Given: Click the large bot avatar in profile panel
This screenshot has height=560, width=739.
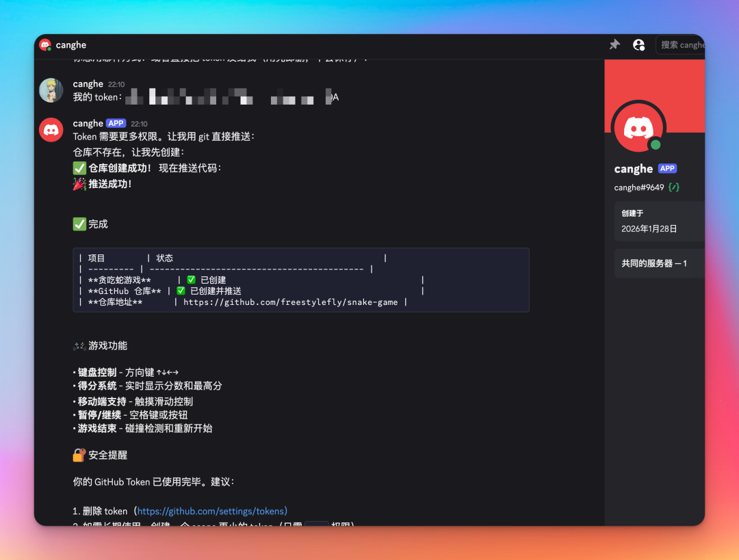Looking at the screenshot, I should 637,127.
